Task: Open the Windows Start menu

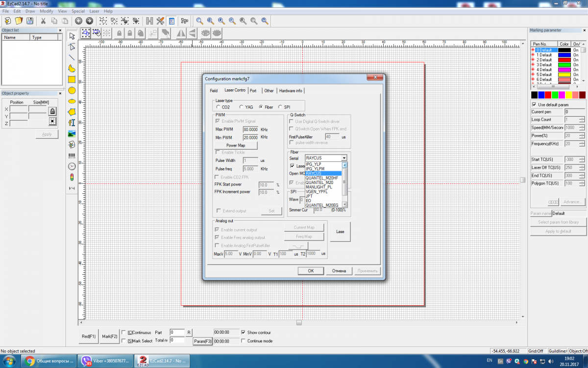Action: 9,361
